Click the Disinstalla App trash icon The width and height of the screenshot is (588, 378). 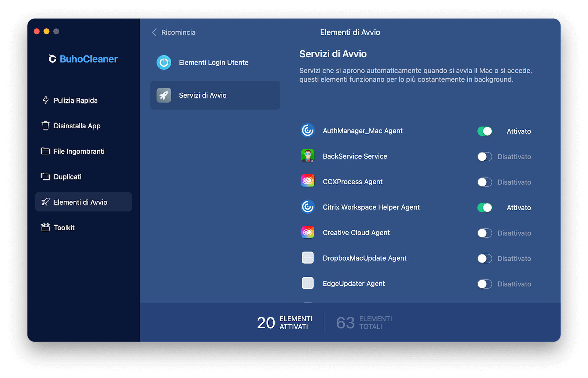click(46, 125)
